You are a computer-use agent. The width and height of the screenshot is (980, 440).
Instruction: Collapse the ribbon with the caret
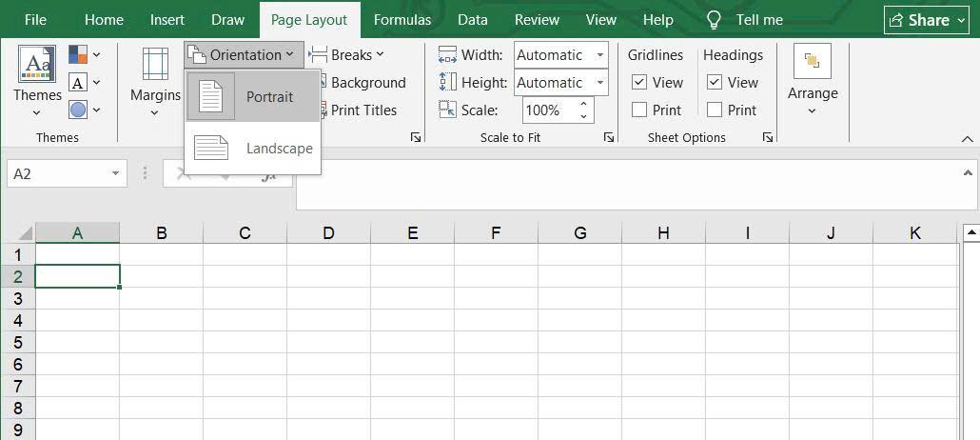pyautogui.click(x=967, y=138)
